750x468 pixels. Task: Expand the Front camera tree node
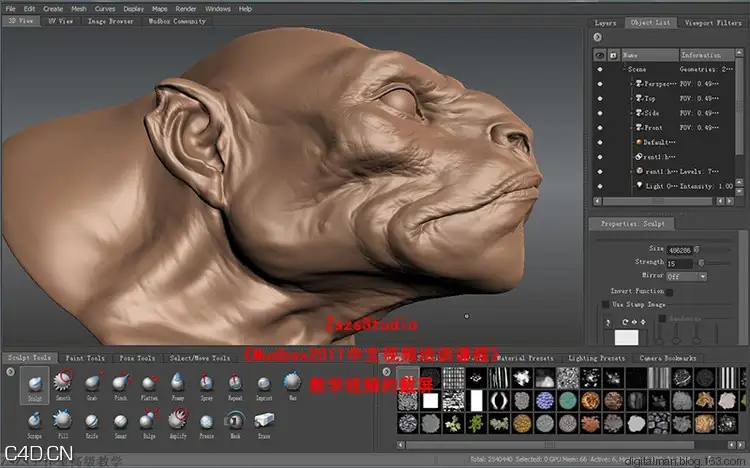pyautogui.click(x=631, y=128)
